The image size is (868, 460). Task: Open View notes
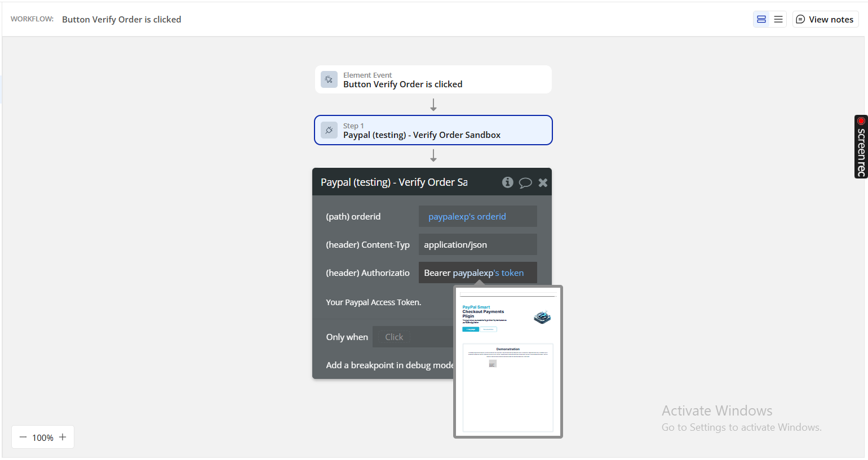pos(825,19)
